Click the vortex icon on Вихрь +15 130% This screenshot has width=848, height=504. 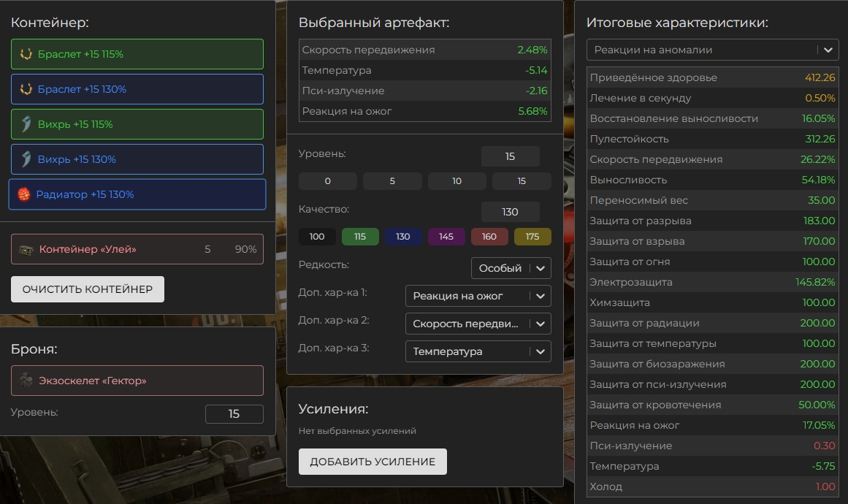pyautogui.click(x=26, y=159)
